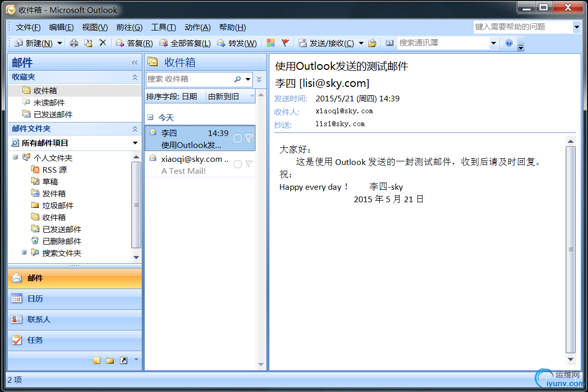
Task: Open the 前往(G) menu
Action: (x=129, y=27)
